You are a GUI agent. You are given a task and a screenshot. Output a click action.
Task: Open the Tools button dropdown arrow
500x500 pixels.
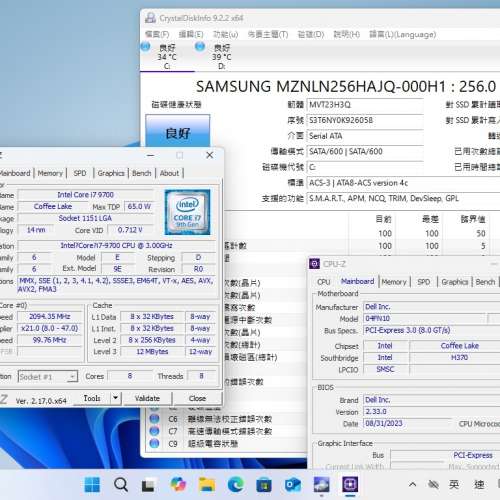click(115, 398)
